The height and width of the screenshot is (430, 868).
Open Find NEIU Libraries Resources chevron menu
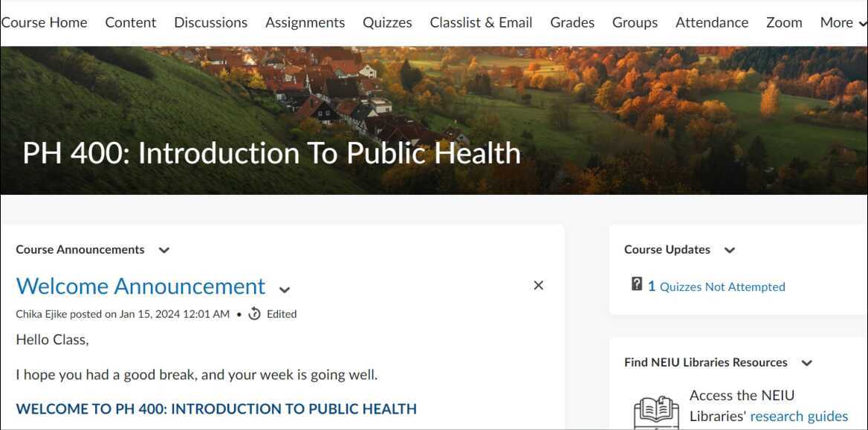[807, 363]
